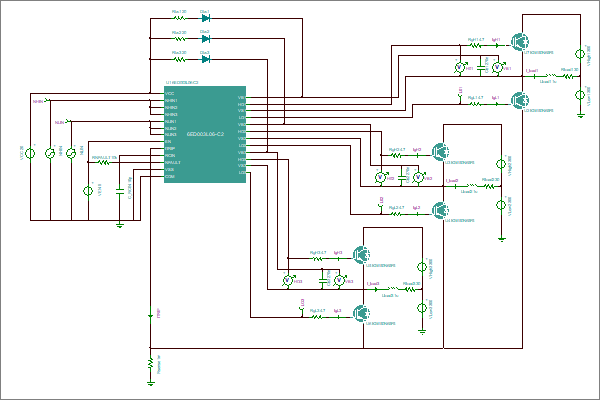The height and width of the screenshot is (400, 600).
Task: Select the VB3 voltmeter probe
Action: click(x=339, y=281)
